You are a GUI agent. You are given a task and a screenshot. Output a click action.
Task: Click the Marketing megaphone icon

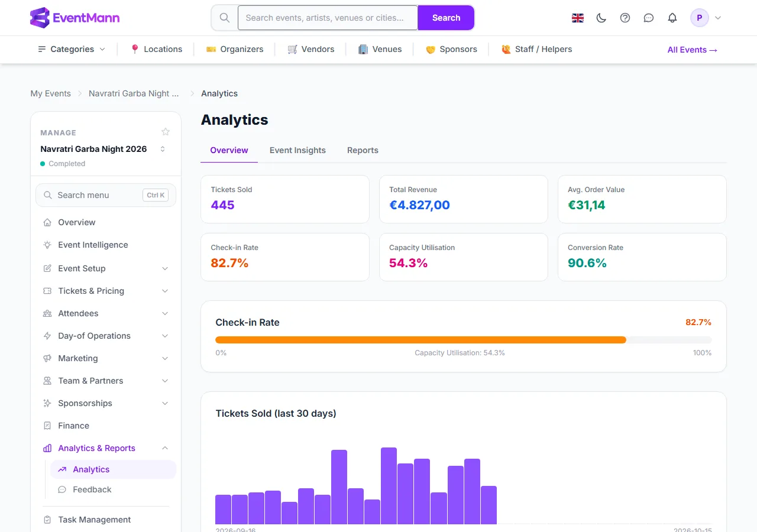pos(47,358)
